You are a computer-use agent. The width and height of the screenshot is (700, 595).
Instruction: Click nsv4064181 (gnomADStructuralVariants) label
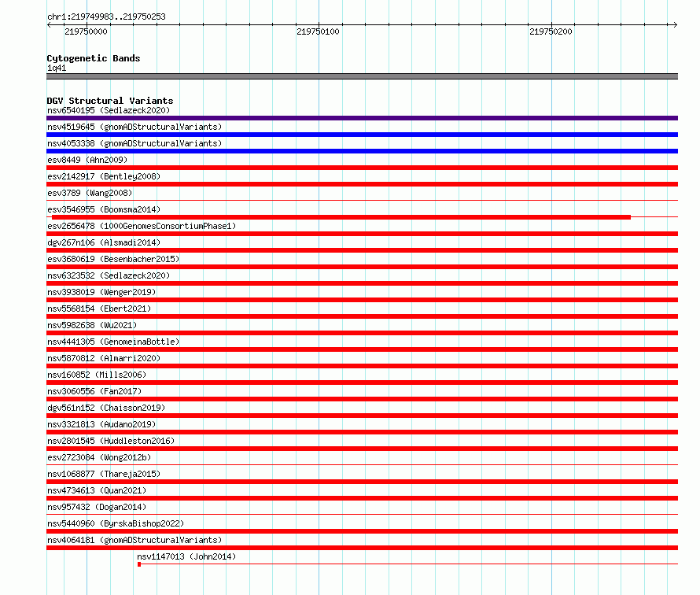[134, 540]
